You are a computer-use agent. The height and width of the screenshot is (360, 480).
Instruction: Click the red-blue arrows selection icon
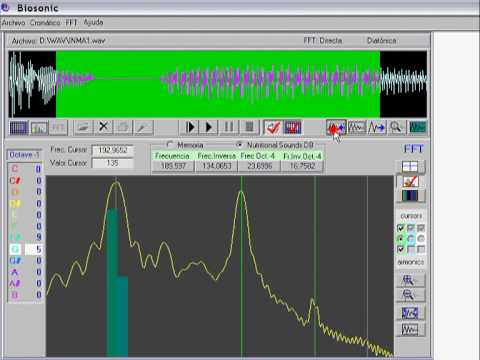(336, 128)
